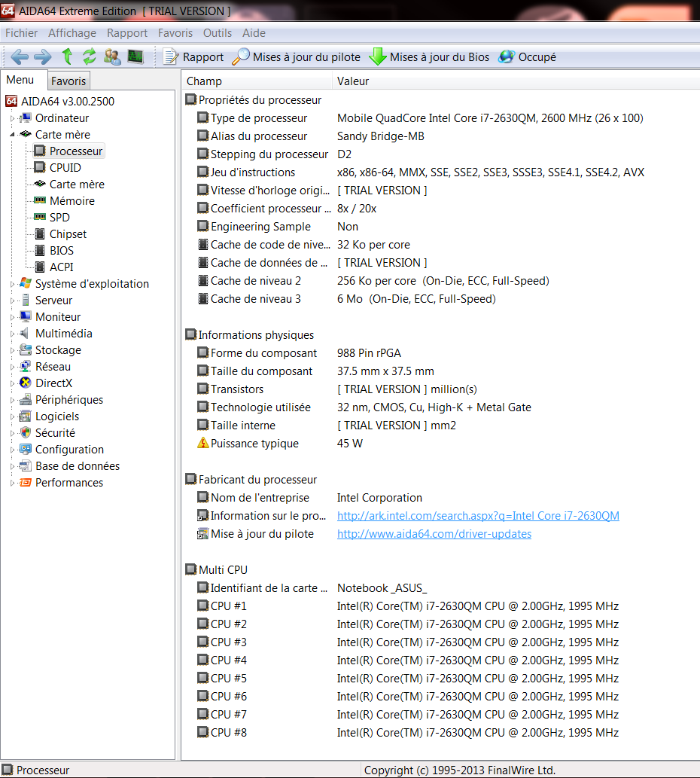Select the Jeu d'instructions row

point(441,172)
